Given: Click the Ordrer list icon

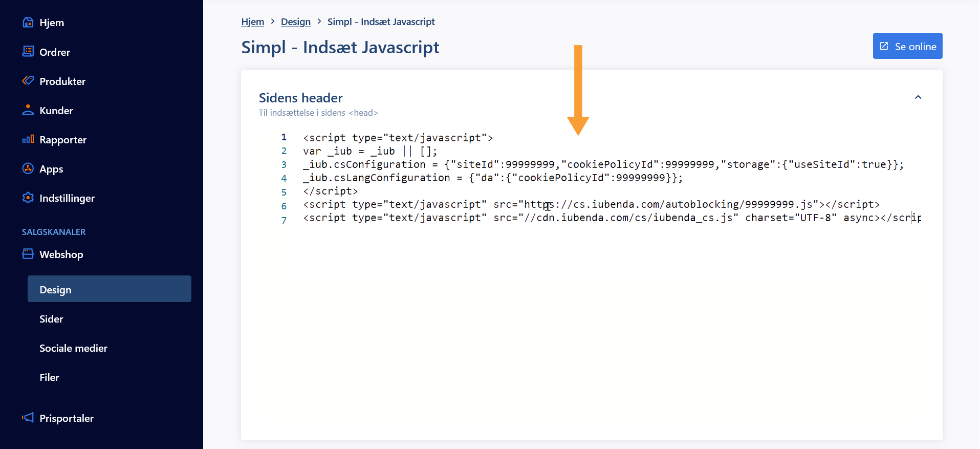Looking at the screenshot, I should (28, 52).
